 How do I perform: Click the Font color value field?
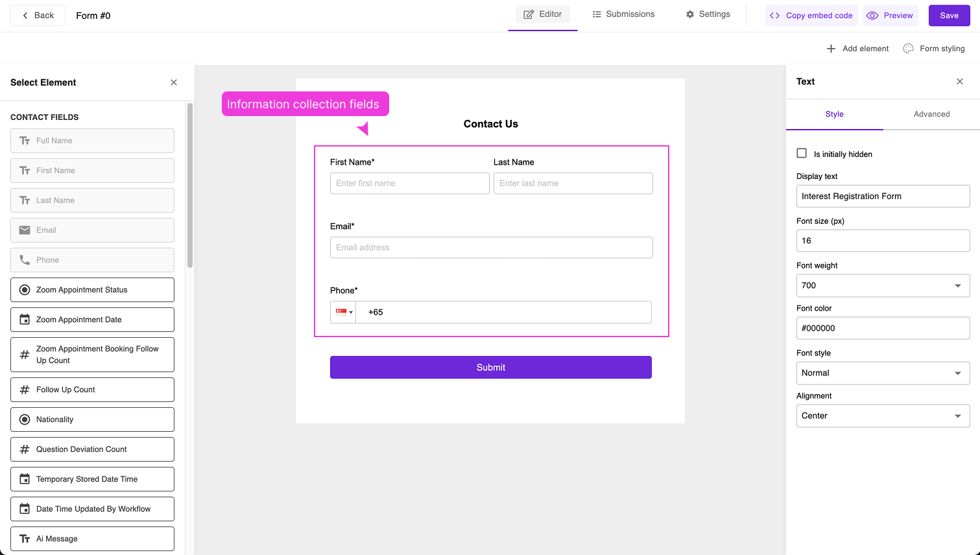pos(883,328)
